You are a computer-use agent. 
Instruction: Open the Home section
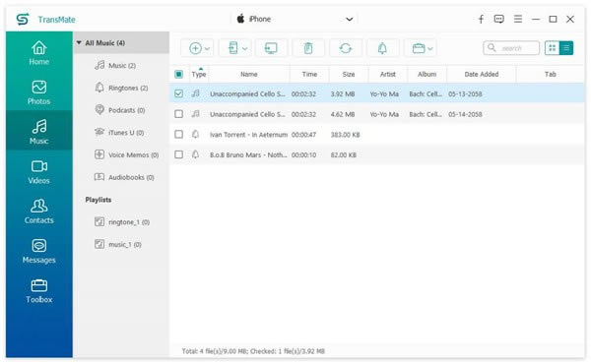click(38, 53)
